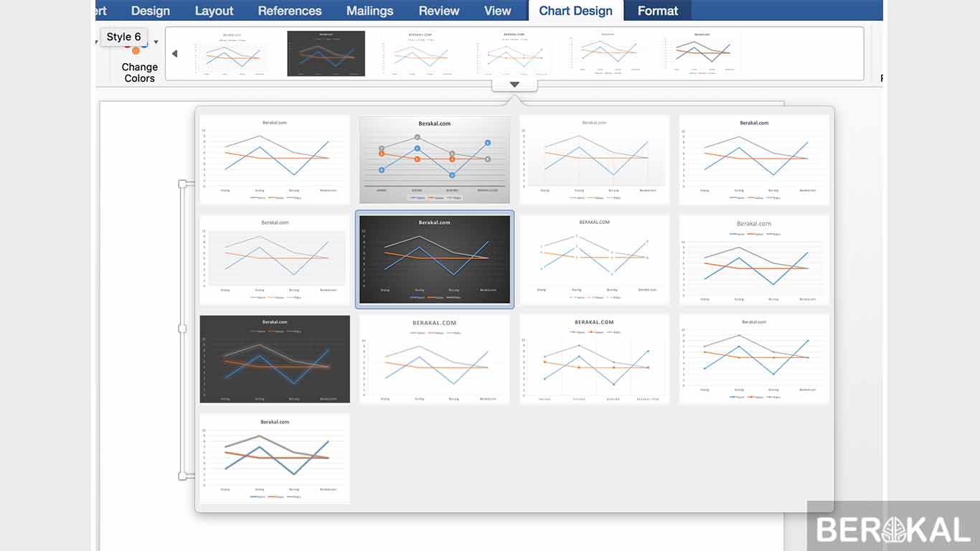Open the Review ribbon tab
The width and height of the screenshot is (980, 551).
(x=438, y=11)
